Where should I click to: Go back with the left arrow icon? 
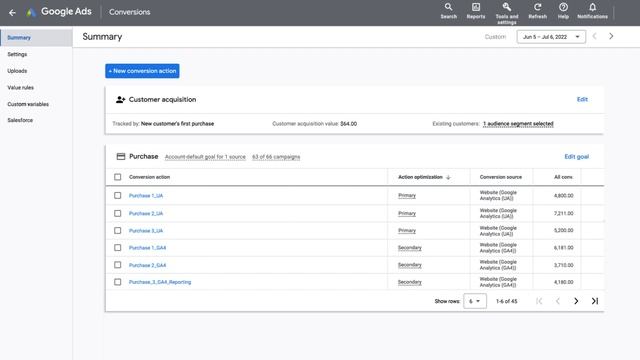pos(12,13)
